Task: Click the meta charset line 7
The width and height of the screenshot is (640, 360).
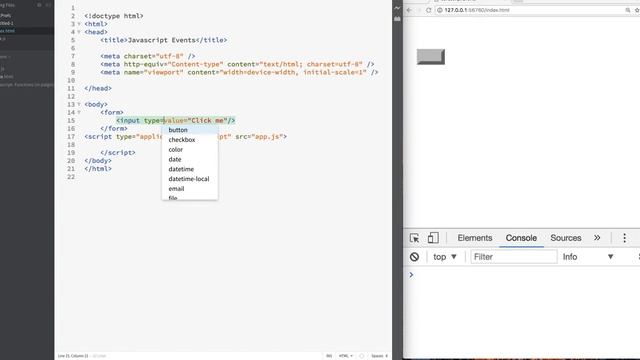Action: pyautogui.click(x=148, y=56)
